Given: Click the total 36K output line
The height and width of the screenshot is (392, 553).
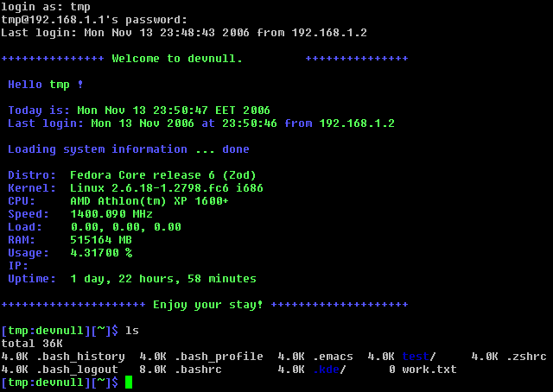Looking at the screenshot, I should coord(31,344).
